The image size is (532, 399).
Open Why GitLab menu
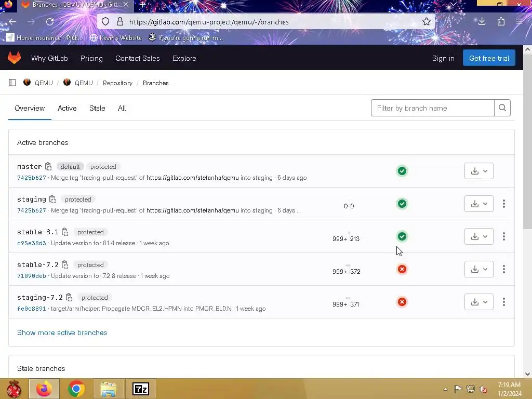[49, 58]
